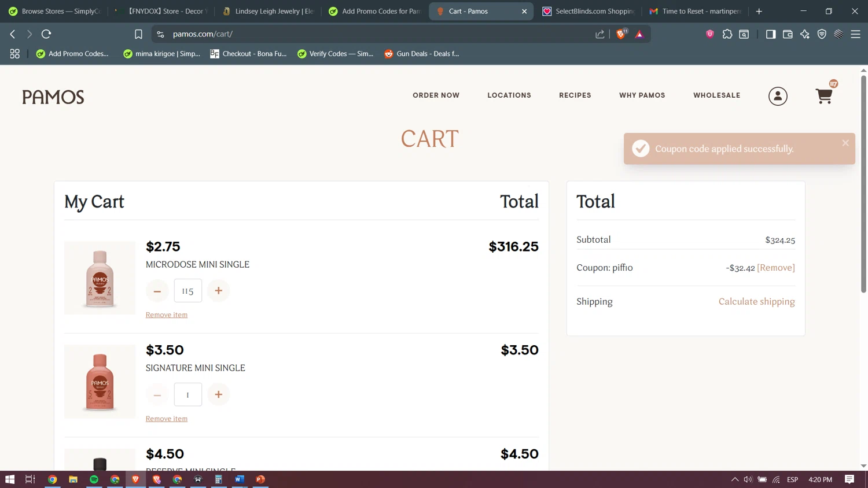Click the Brave Shields lion icon
This screenshot has width=868, height=488.
[x=621, y=34]
